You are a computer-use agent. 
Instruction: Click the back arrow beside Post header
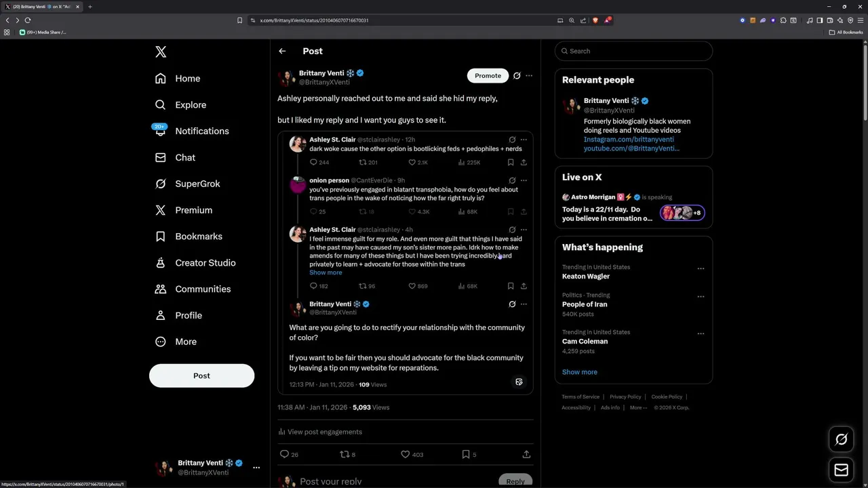pos(282,51)
